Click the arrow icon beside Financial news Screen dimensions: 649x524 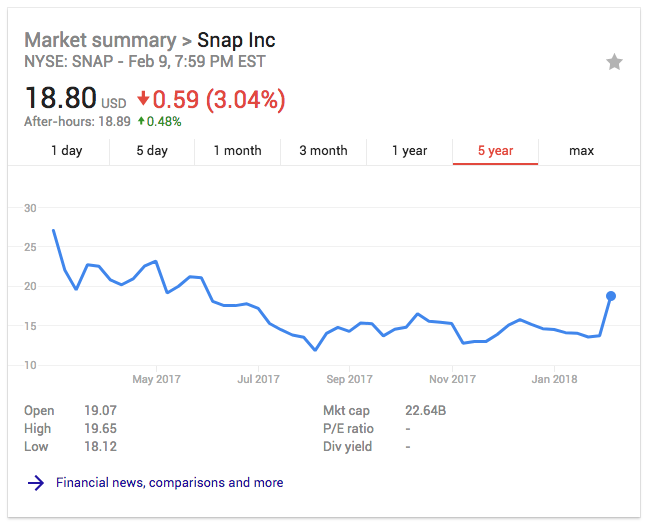pos(36,483)
